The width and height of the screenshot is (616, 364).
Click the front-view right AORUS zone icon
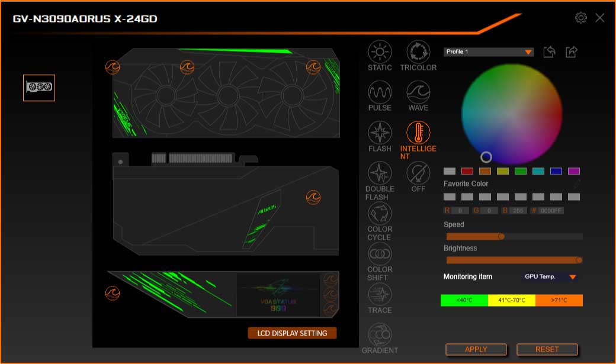pos(313,67)
